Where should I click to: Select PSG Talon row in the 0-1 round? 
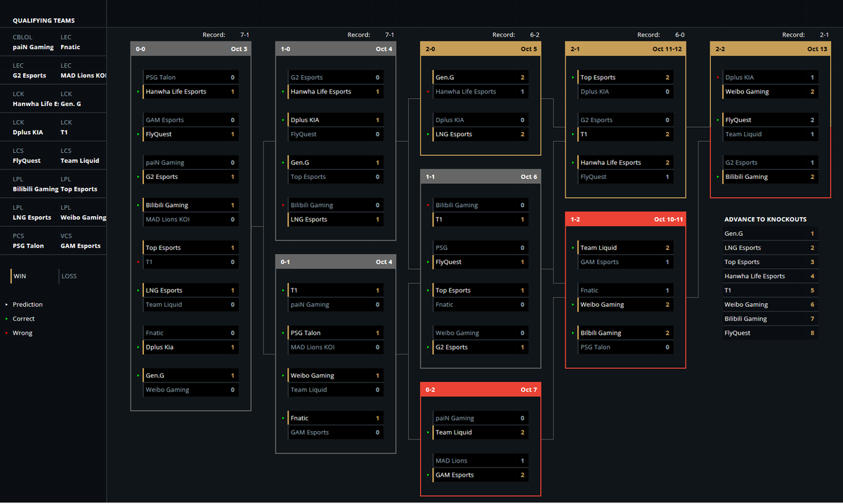335,333
